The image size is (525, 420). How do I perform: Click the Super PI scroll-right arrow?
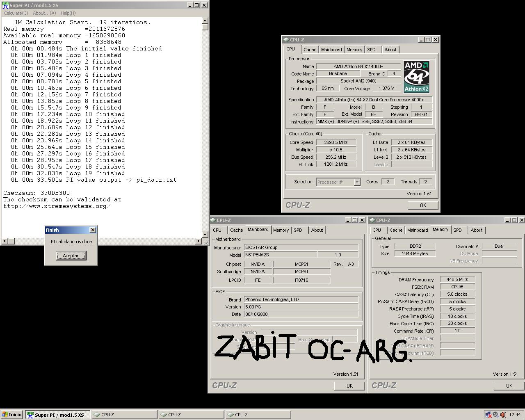[x=199, y=241]
